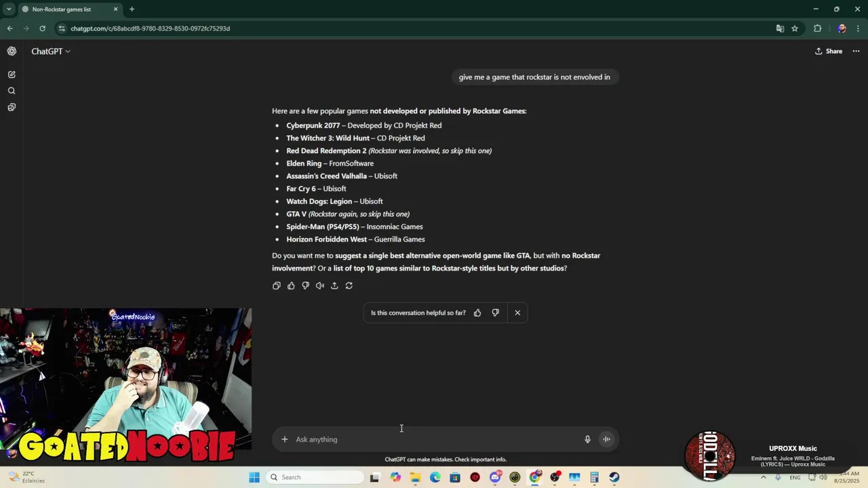This screenshot has width=868, height=488.
Task: Launch voice mode waveform button
Action: 607,439
